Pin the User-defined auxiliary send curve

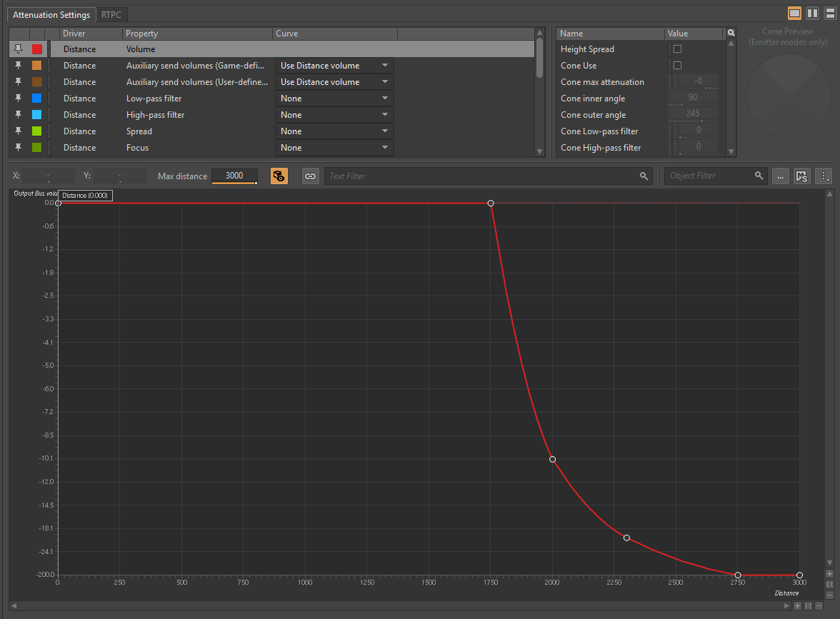click(x=19, y=82)
